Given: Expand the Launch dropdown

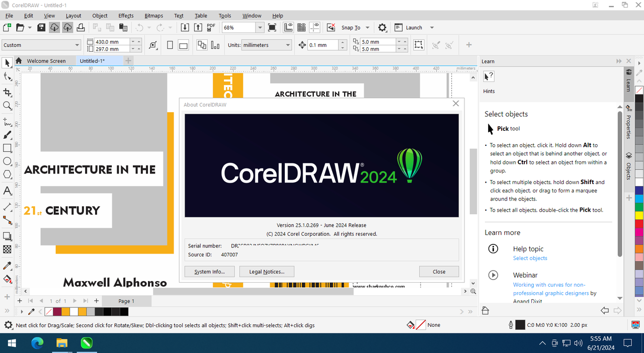Looking at the screenshot, I should (432, 28).
